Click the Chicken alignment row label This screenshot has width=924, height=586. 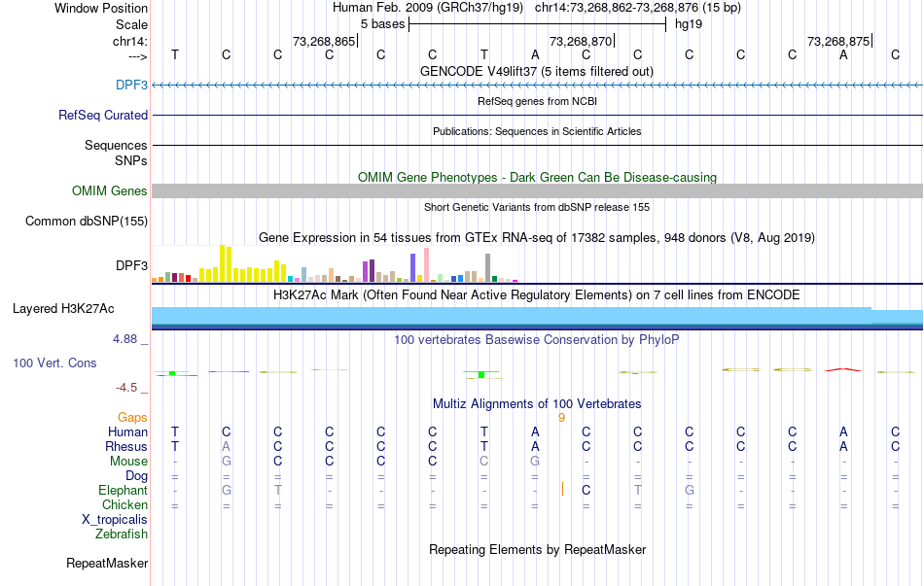124,504
